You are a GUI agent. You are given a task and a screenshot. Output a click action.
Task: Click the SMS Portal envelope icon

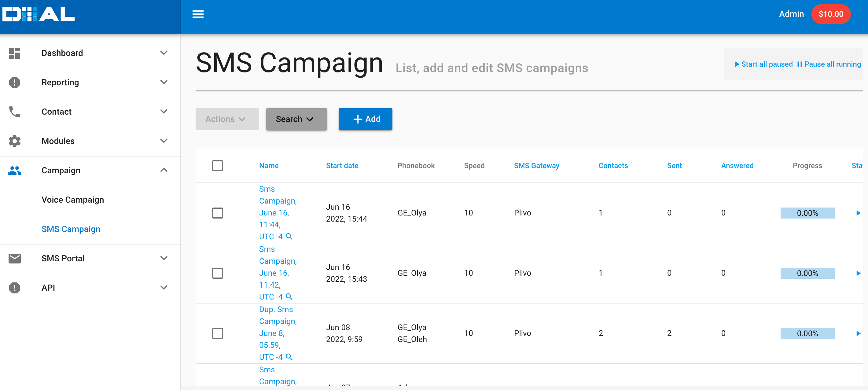pyautogui.click(x=14, y=258)
